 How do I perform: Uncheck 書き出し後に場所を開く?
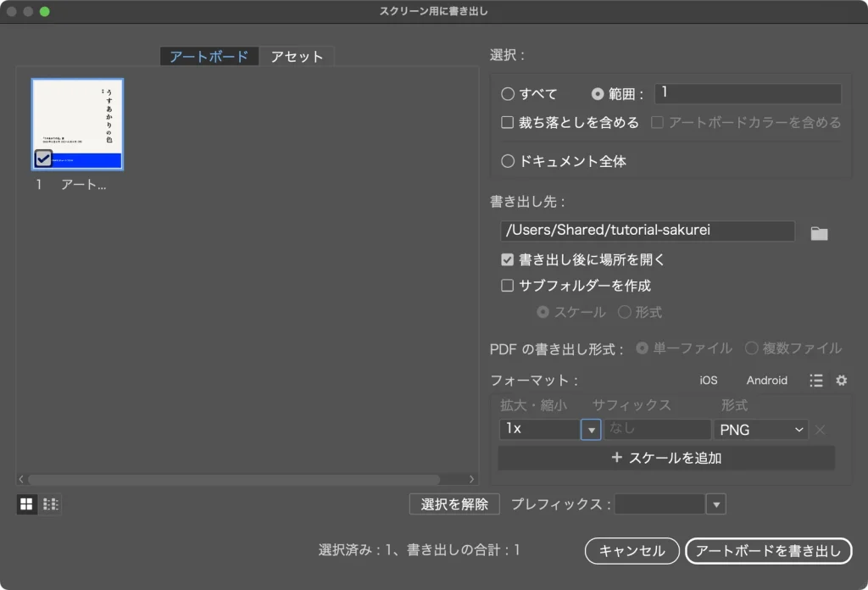507,259
